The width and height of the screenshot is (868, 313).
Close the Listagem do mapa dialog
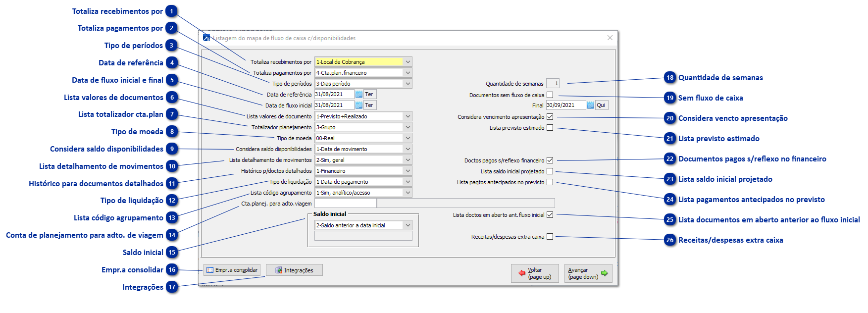[610, 38]
